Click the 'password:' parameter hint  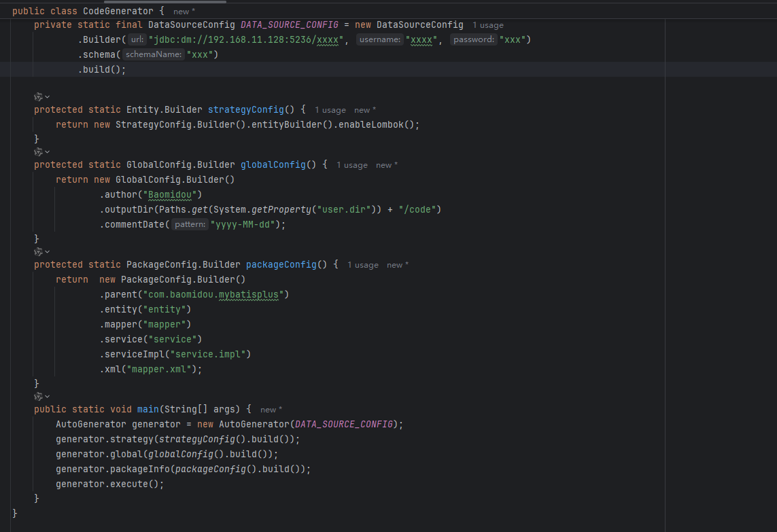coord(474,39)
